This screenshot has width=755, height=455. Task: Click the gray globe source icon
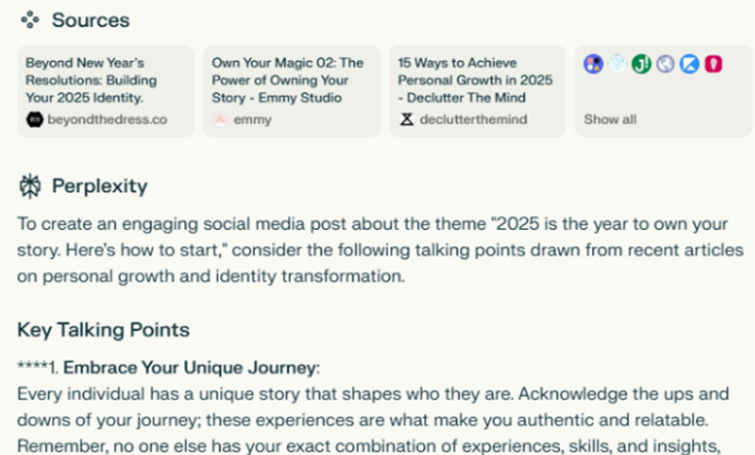(x=665, y=64)
